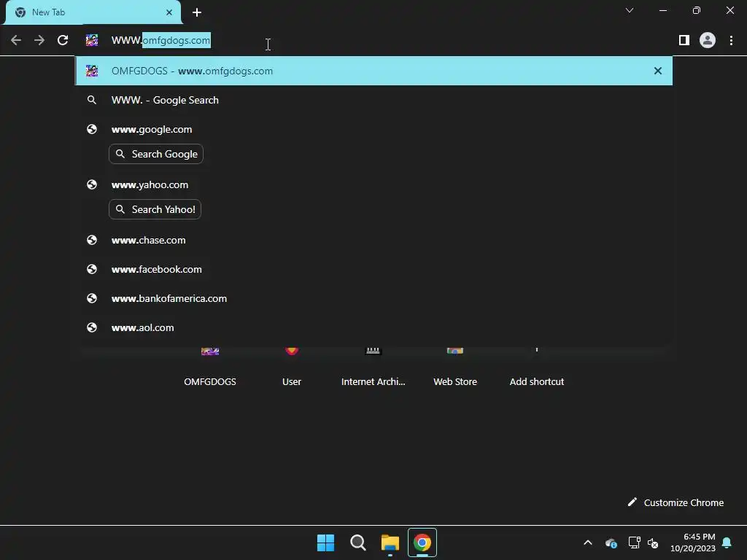747x560 pixels.
Task: Open File Explorer from taskbar
Action: tap(390, 542)
